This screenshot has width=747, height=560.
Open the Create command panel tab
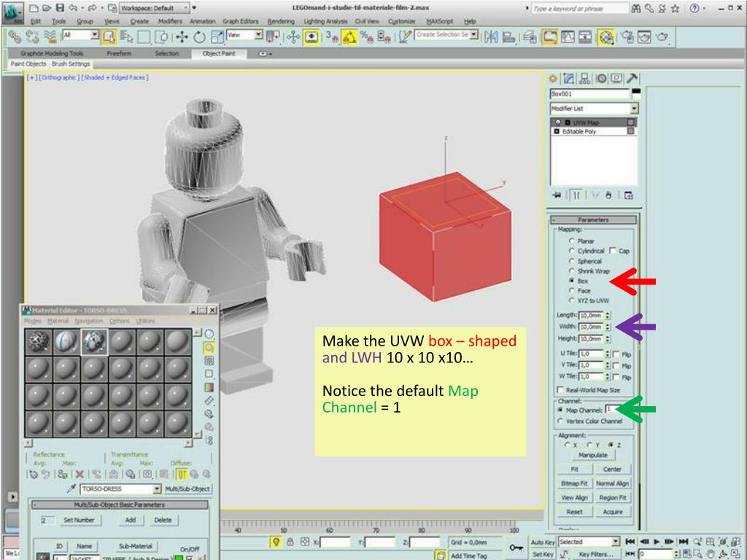click(553, 79)
